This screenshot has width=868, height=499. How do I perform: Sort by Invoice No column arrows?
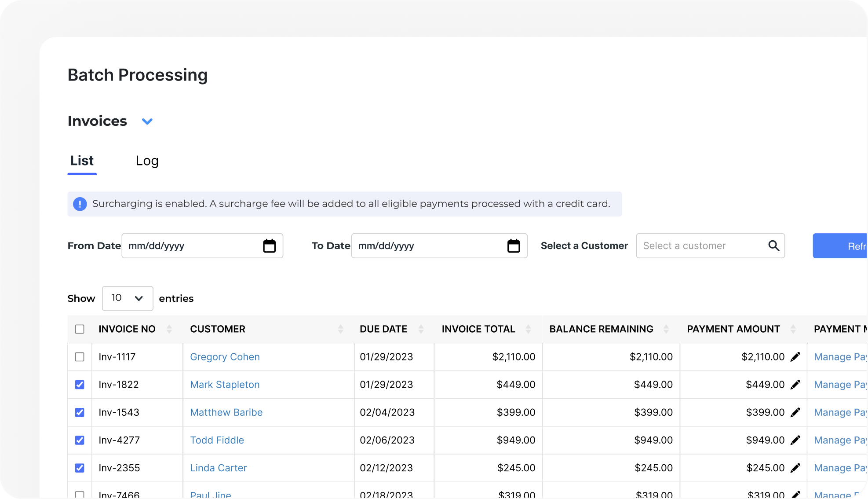pyautogui.click(x=169, y=329)
